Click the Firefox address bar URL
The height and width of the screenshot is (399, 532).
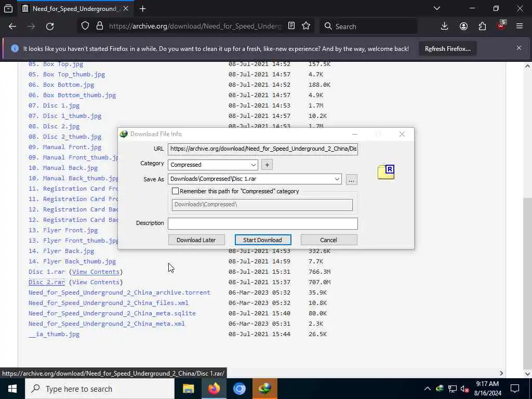pos(195,26)
